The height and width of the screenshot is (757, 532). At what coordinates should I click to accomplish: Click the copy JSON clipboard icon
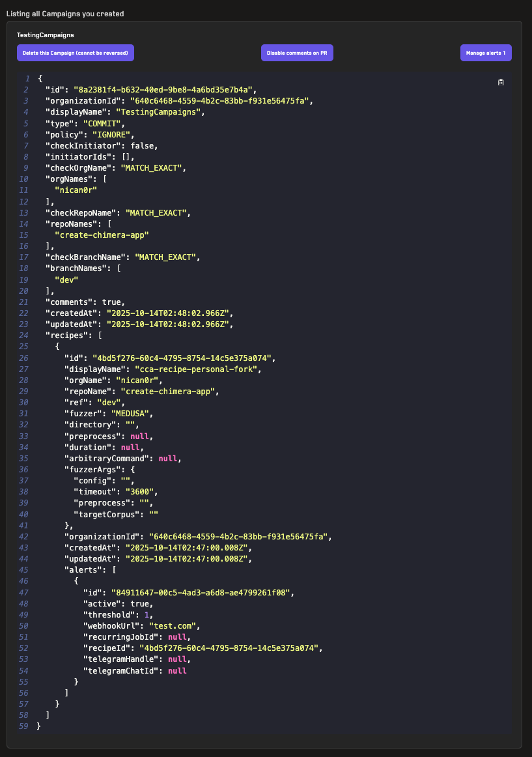500,82
